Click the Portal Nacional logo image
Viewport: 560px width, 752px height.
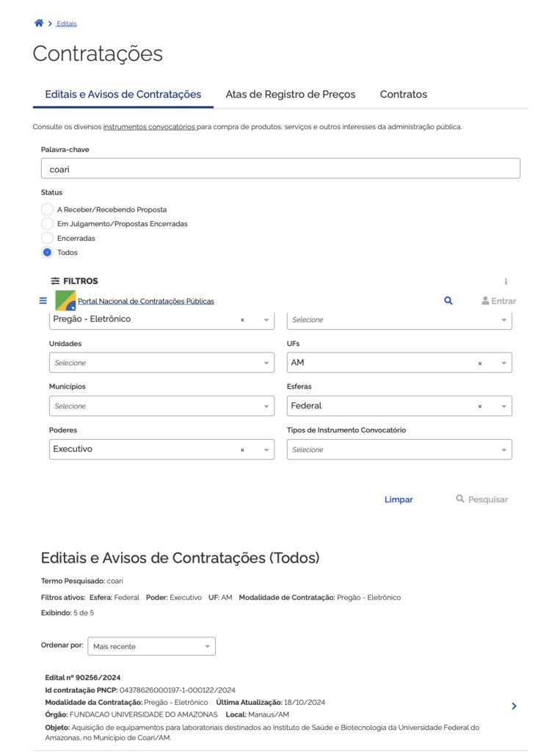[x=65, y=300]
